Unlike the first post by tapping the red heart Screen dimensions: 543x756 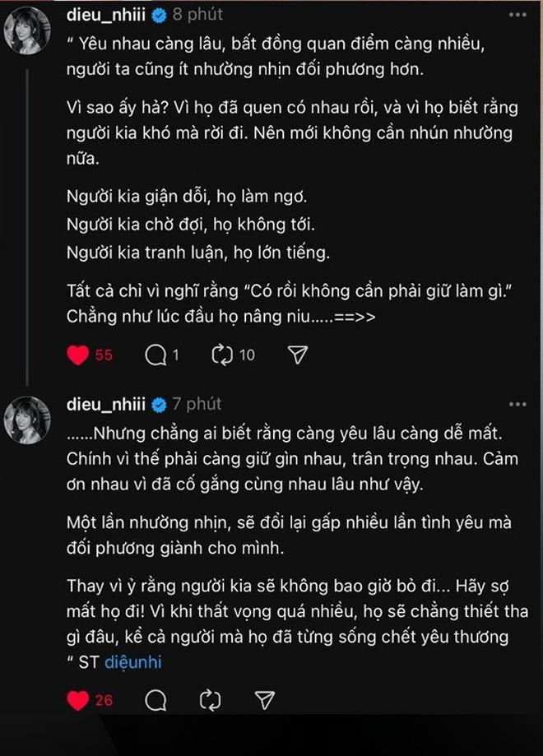pyautogui.click(x=77, y=355)
